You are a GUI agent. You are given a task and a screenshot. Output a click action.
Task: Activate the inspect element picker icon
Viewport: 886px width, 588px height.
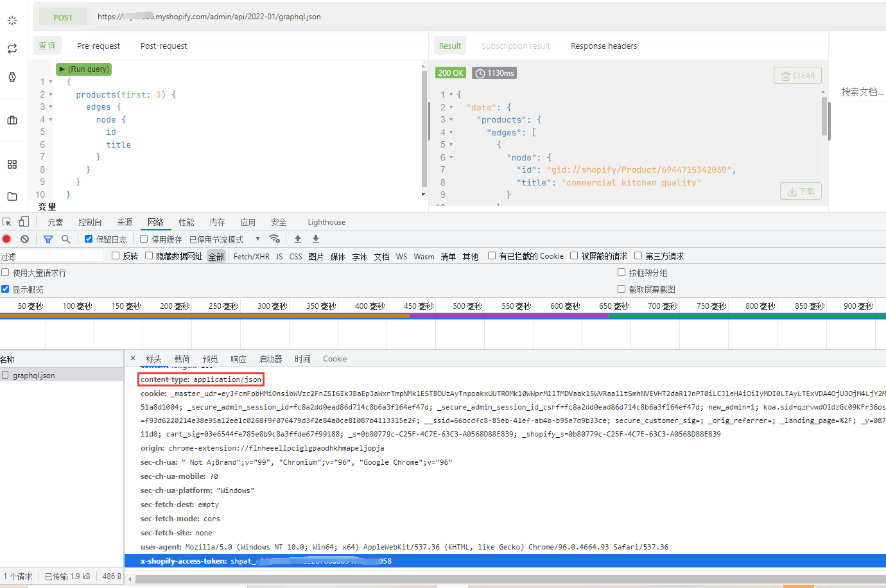pos(7,222)
